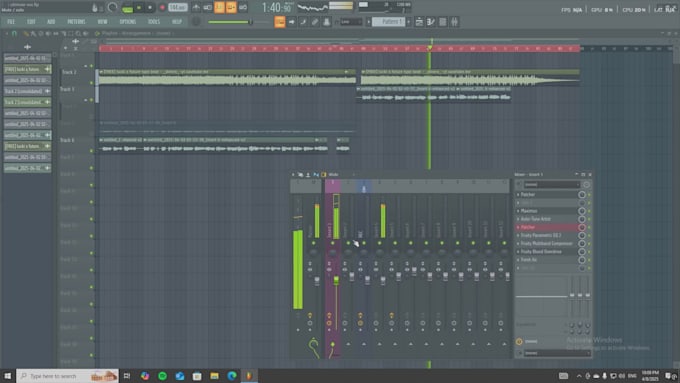Click the arrow tool next to playlist button
The image size is (680, 383).
tap(291, 22)
